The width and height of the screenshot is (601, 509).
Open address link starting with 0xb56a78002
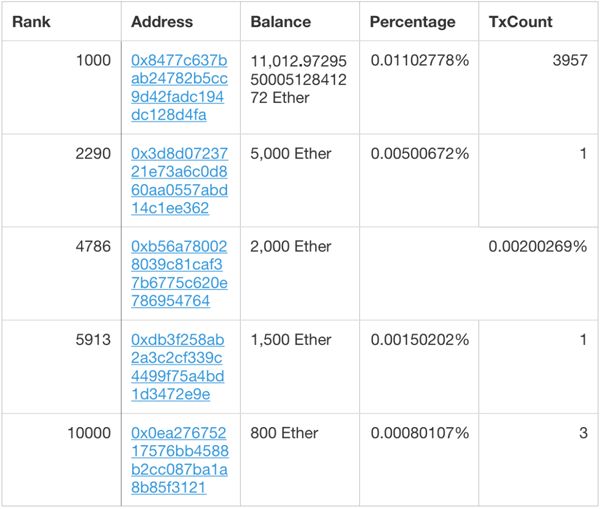click(179, 274)
